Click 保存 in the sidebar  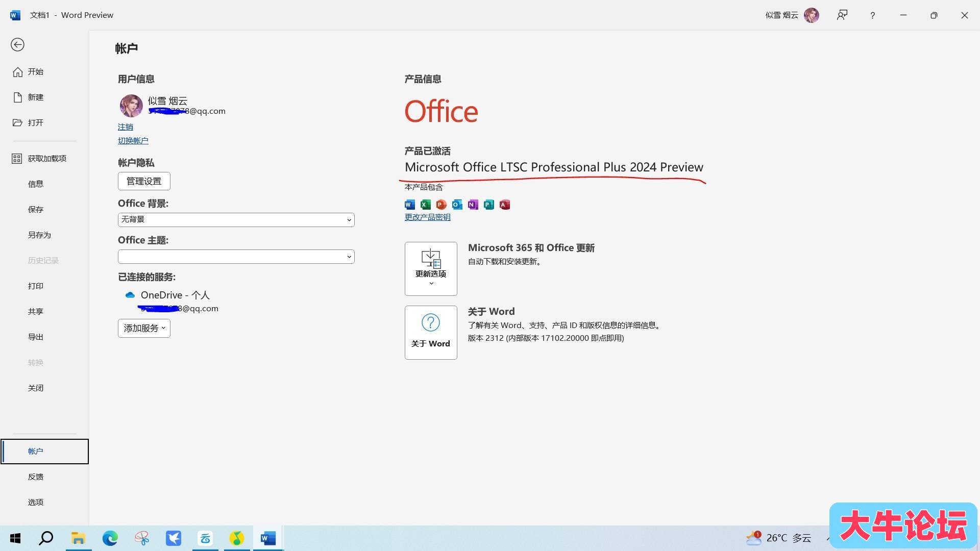(44, 210)
